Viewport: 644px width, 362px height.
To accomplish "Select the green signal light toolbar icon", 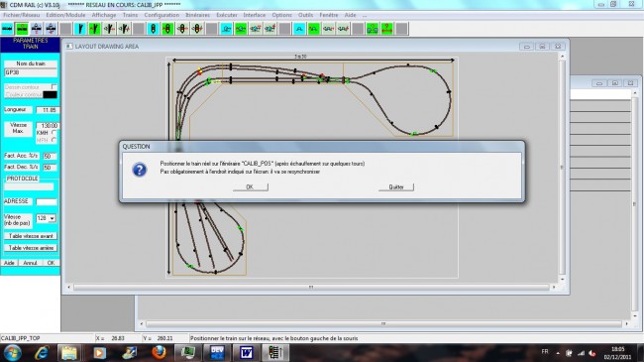I will point(167,29).
